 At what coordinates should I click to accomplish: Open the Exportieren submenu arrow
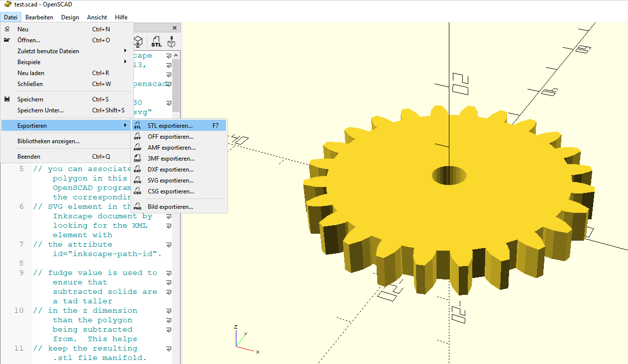click(x=125, y=126)
